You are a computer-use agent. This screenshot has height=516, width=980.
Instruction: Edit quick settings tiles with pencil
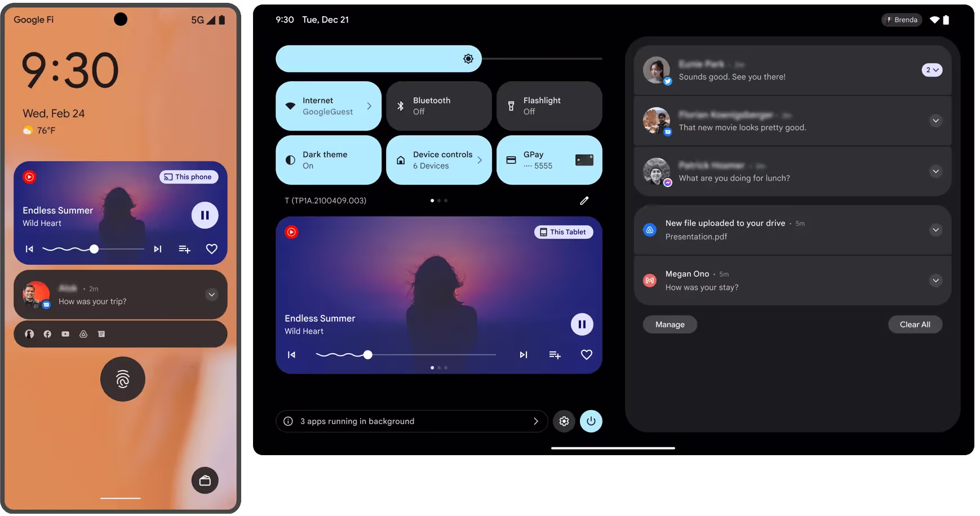click(584, 201)
